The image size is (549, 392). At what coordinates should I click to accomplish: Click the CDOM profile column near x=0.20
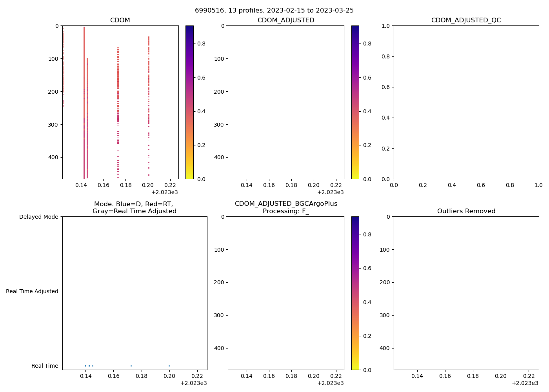[x=149, y=78]
